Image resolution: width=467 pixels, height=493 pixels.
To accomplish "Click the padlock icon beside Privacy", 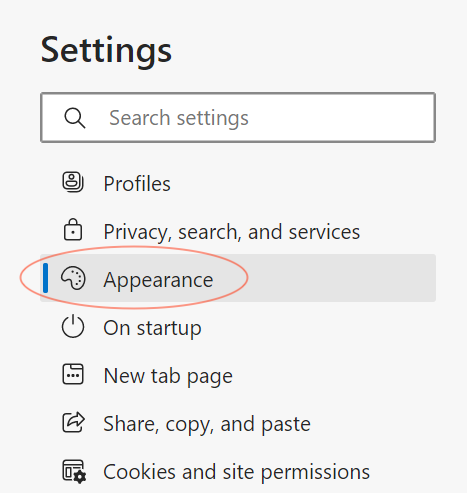I will point(73,230).
